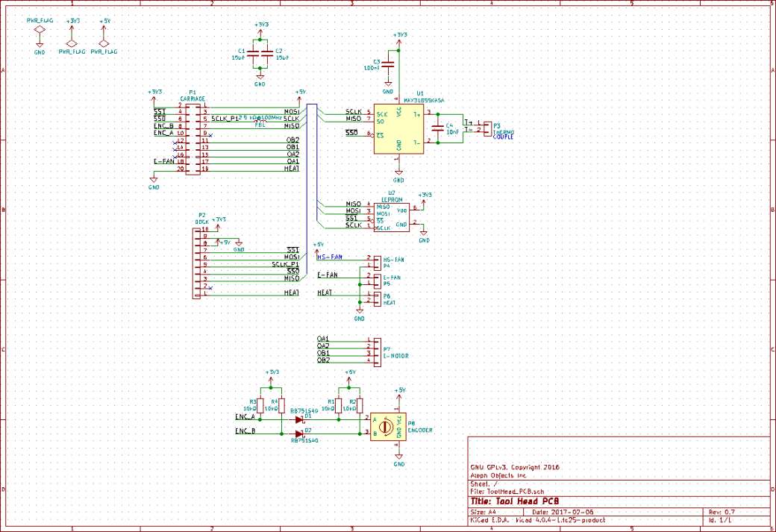Select the D2 diode symbol
The image size is (776, 532).
coord(300,433)
